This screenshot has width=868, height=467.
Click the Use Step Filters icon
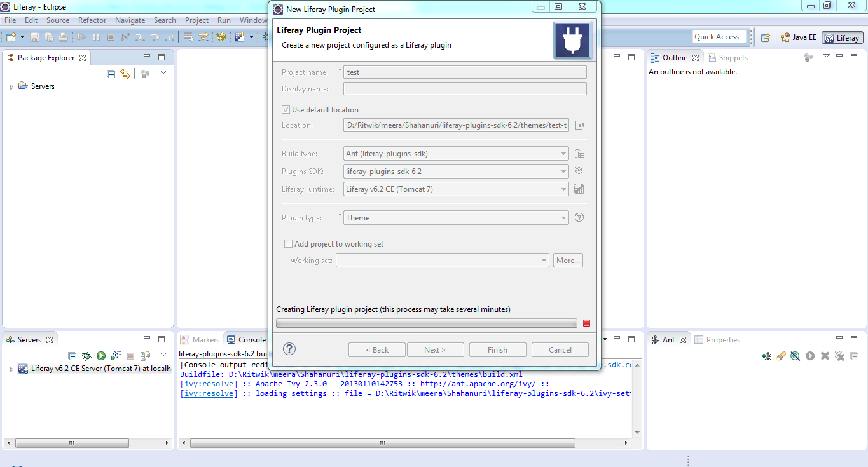point(203,37)
